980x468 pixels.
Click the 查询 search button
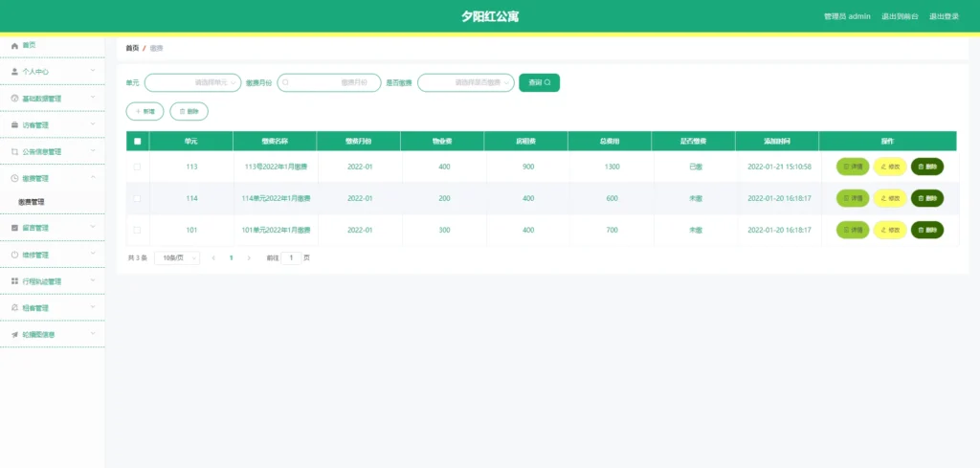click(x=539, y=83)
